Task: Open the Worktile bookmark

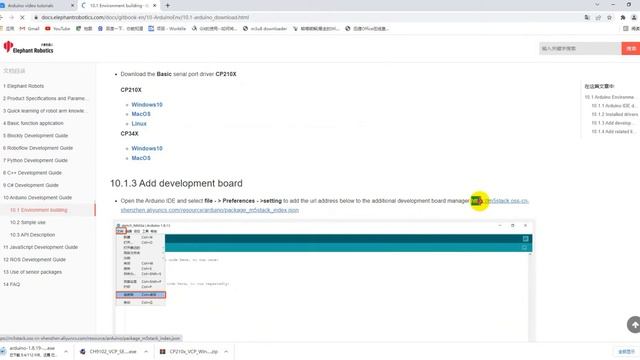Action: click(x=167, y=29)
